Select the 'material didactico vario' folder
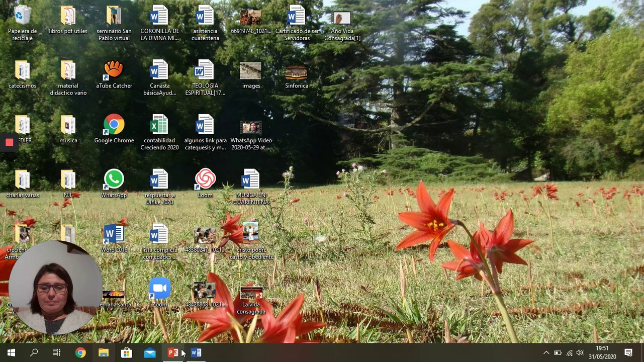This screenshot has height=362, width=644. 68,78
